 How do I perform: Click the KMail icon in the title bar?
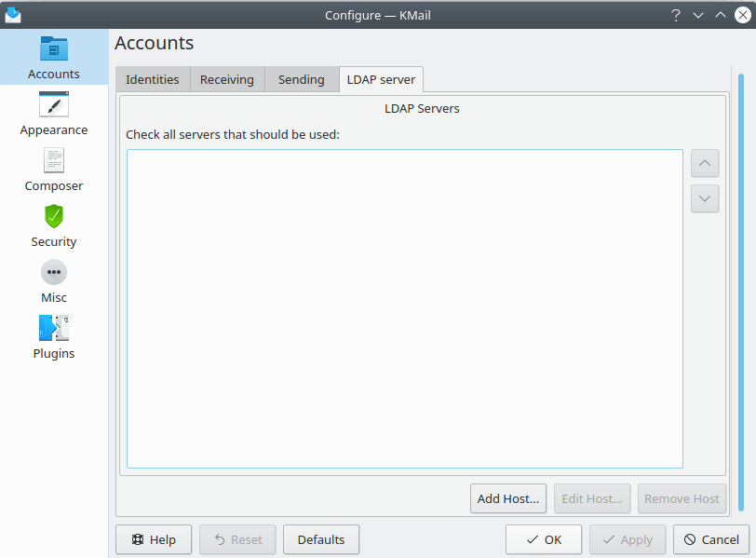pyautogui.click(x=13, y=14)
